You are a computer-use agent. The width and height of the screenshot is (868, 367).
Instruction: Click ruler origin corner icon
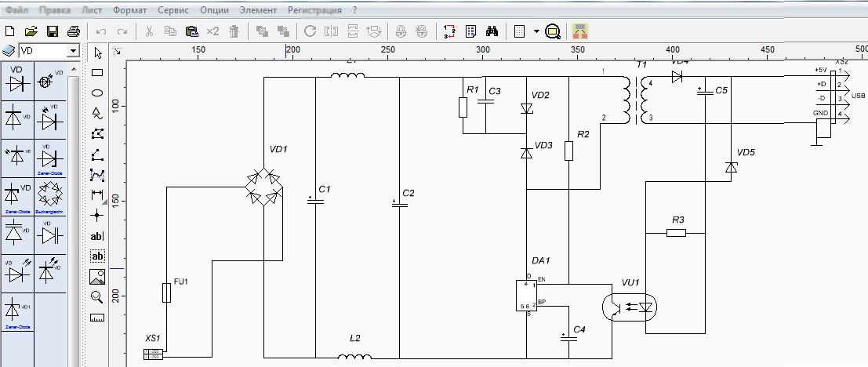(x=118, y=52)
